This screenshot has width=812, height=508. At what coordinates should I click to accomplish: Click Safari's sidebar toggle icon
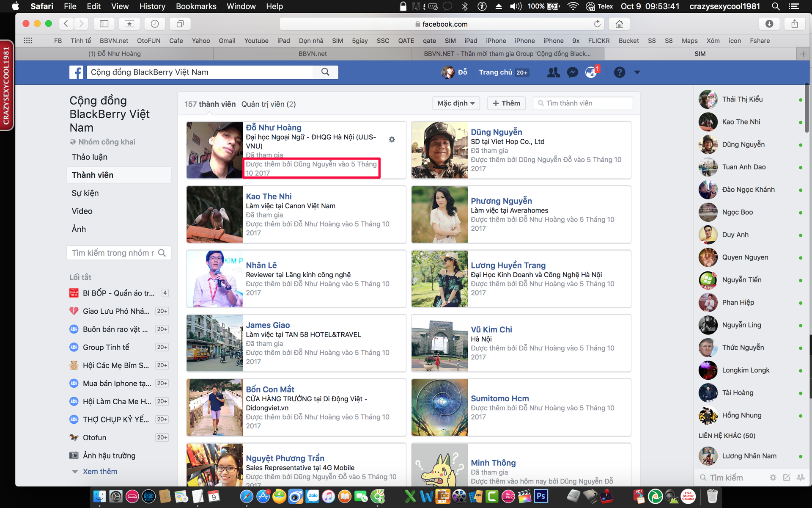(104, 24)
